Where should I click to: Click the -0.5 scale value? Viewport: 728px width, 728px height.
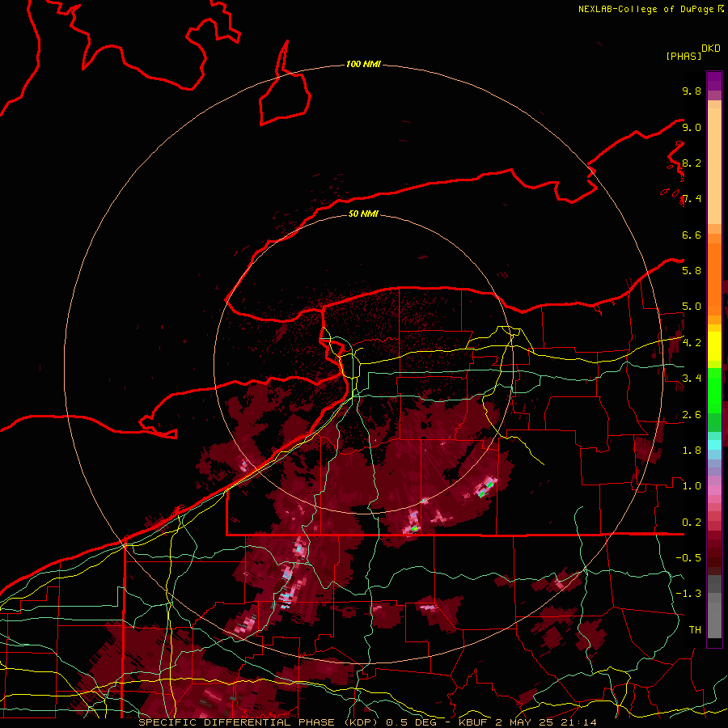point(688,558)
